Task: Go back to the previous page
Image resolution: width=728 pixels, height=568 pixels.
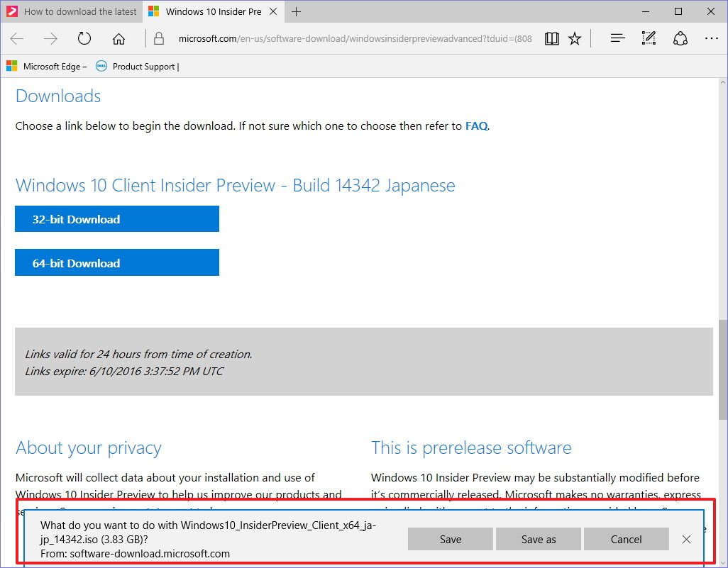Action: (x=17, y=38)
